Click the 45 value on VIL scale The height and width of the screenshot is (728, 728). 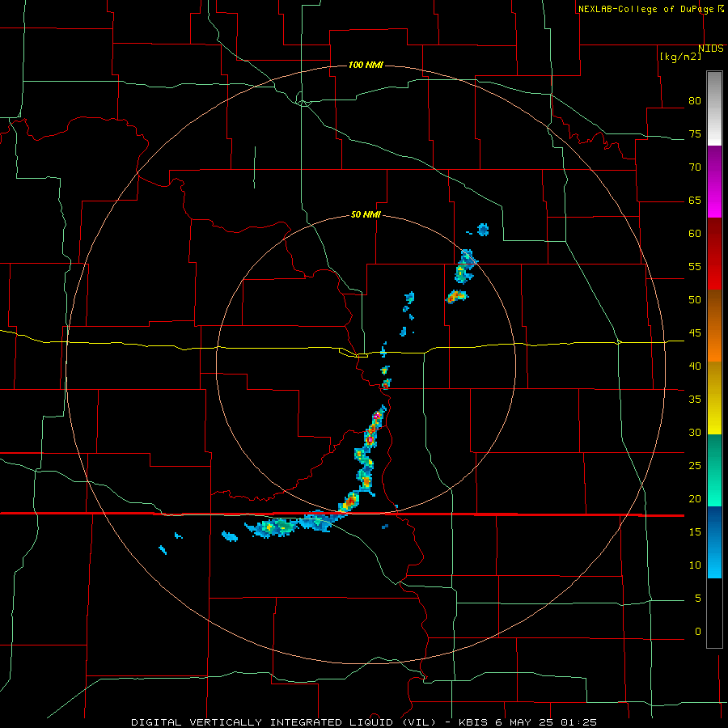[695, 333]
